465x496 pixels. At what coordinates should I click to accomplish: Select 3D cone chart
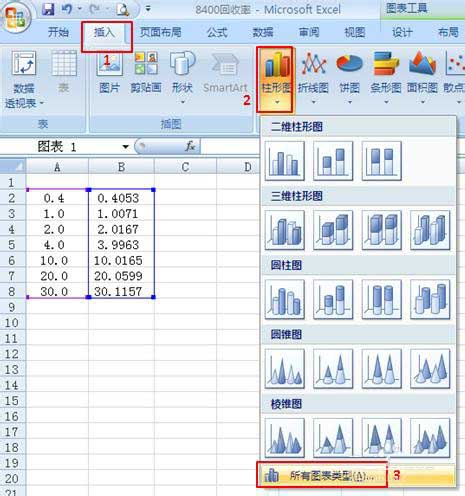pyautogui.click(x=430, y=369)
